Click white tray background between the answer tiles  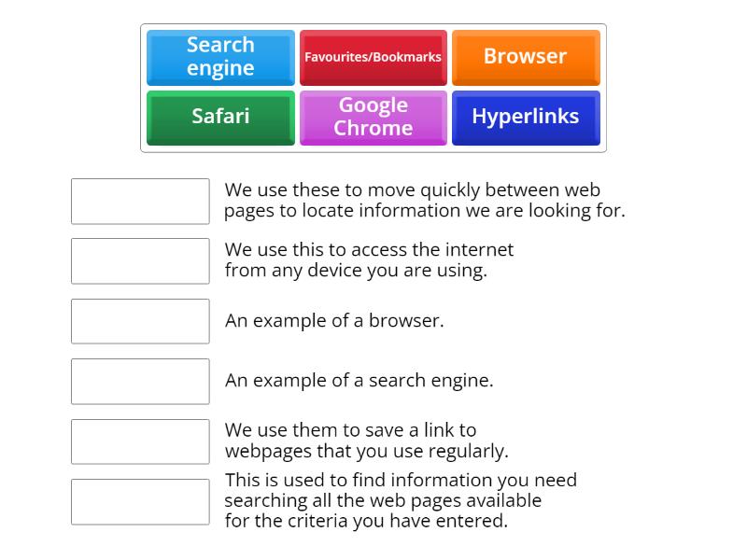click(373, 87)
